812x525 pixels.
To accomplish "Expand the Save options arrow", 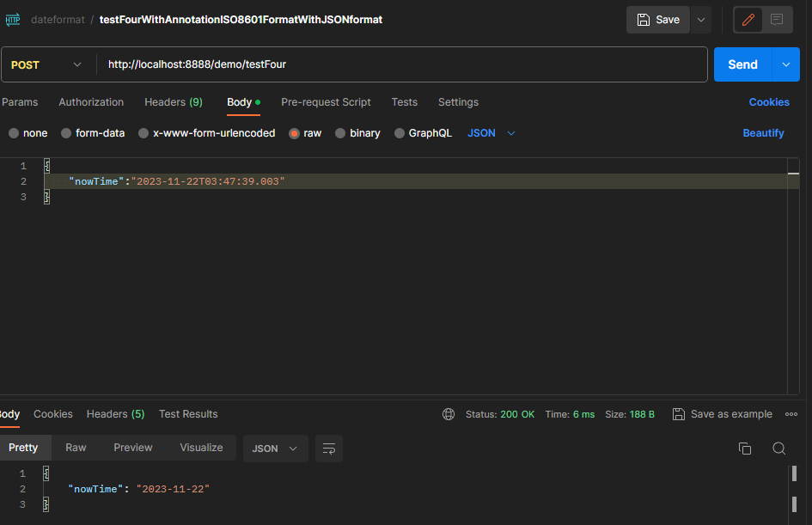I will click(702, 20).
